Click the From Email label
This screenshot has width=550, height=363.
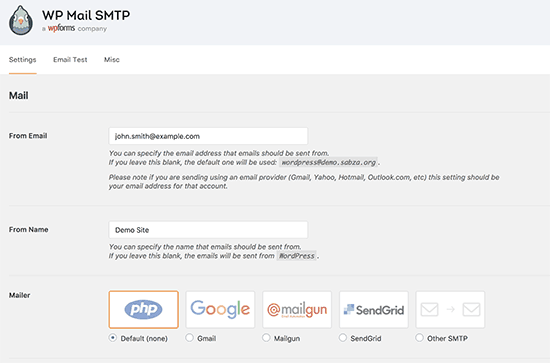tap(28, 136)
